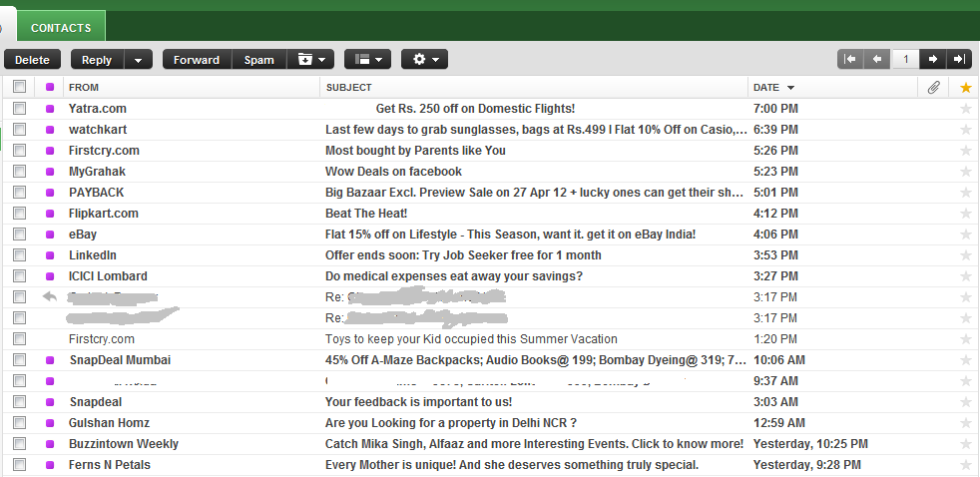Open 'Are you Looking for a property in Delhi NCR' email
Viewport: 980px width, 477px height.
click(x=451, y=423)
